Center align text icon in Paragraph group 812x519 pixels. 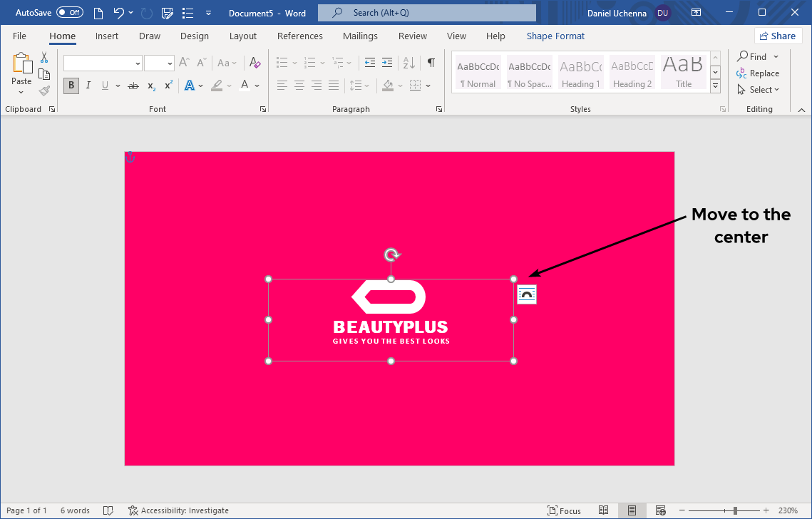click(x=299, y=86)
